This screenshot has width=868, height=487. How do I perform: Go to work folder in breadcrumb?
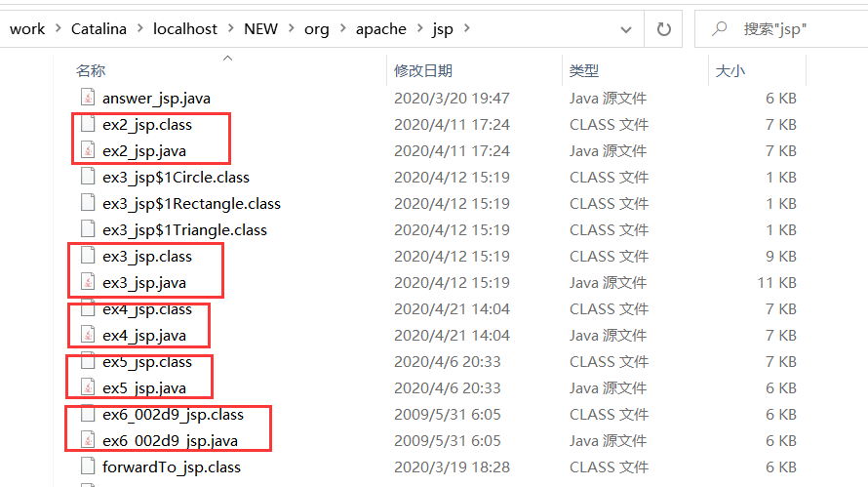click(x=27, y=29)
